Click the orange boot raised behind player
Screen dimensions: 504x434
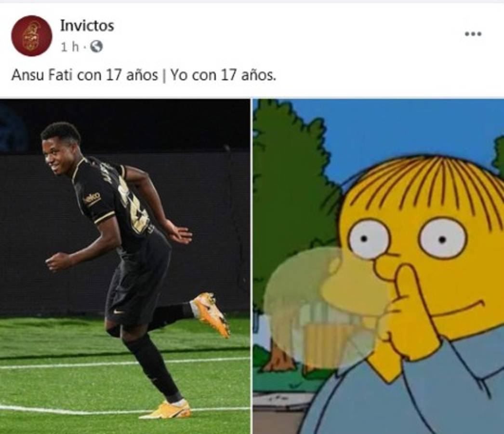(x=211, y=313)
